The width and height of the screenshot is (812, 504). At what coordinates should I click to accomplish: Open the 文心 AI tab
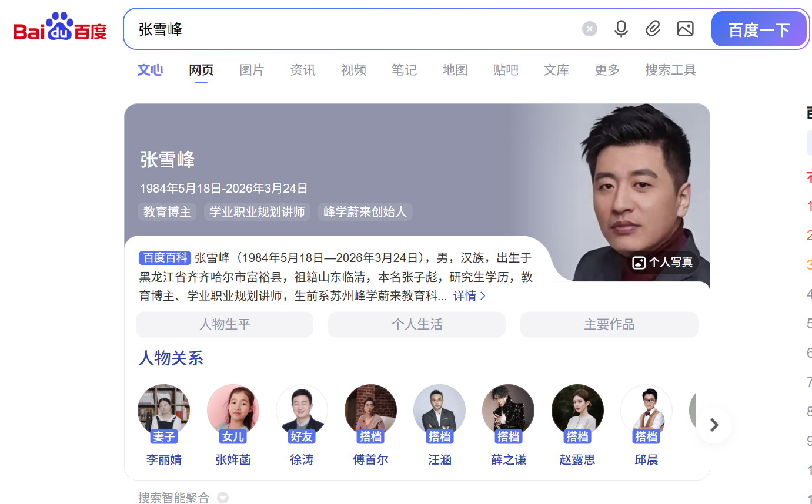pos(150,70)
